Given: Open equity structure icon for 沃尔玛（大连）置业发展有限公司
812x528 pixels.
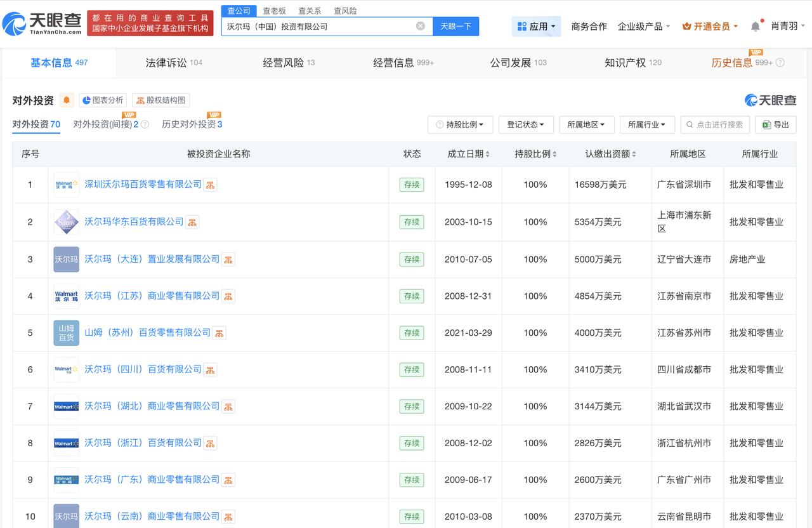Looking at the screenshot, I should [x=228, y=260].
